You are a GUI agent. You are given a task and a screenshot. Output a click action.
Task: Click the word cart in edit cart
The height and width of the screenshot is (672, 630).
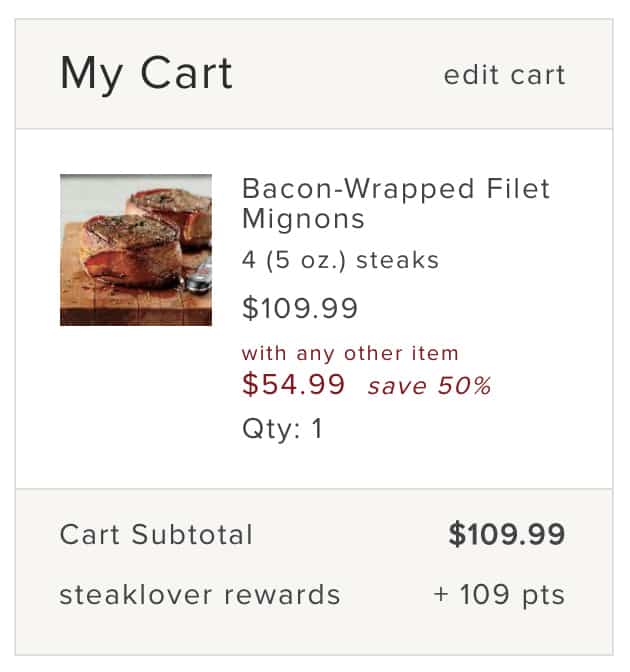click(538, 75)
